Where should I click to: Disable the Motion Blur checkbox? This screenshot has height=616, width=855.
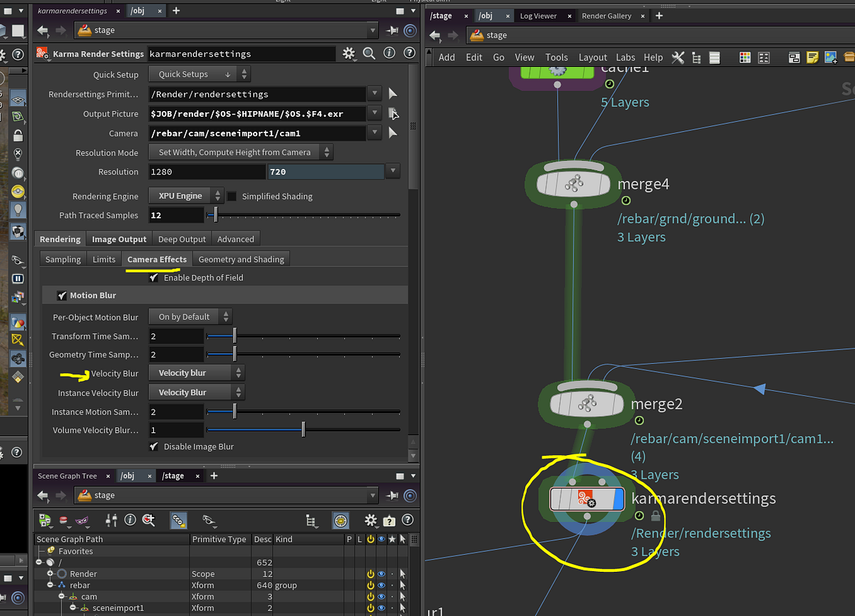point(62,295)
